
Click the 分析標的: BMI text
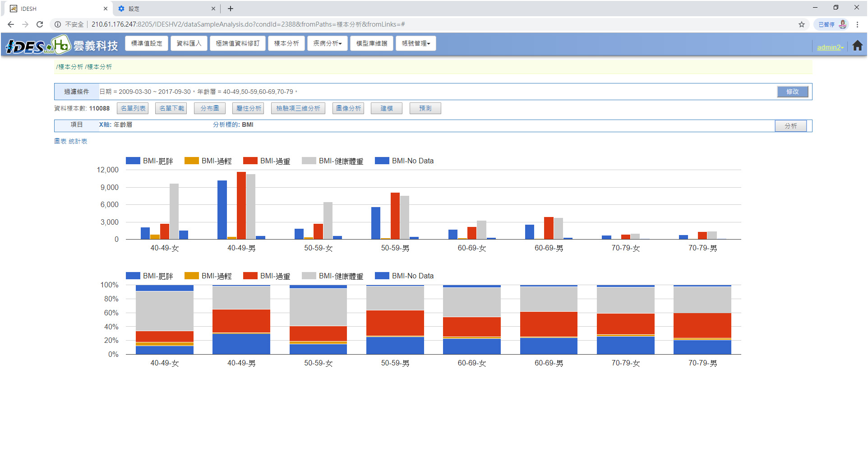click(233, 125)
